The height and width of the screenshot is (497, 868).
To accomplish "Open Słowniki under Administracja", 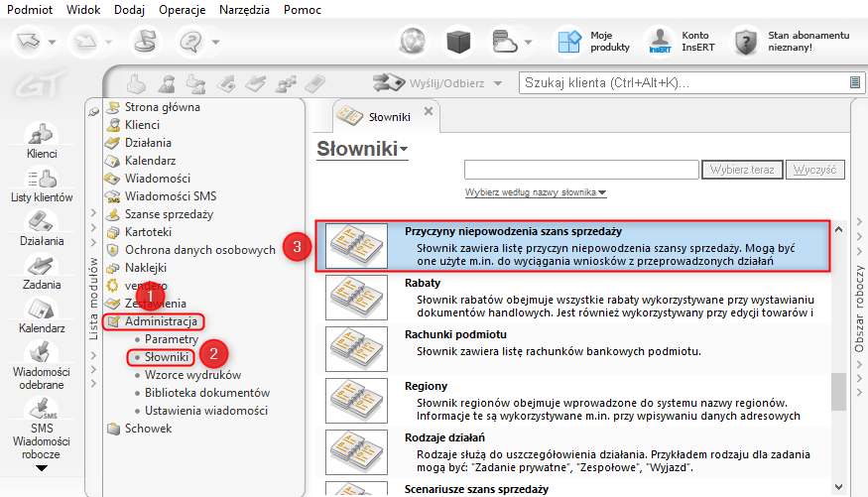I will (x=161, y=357).
